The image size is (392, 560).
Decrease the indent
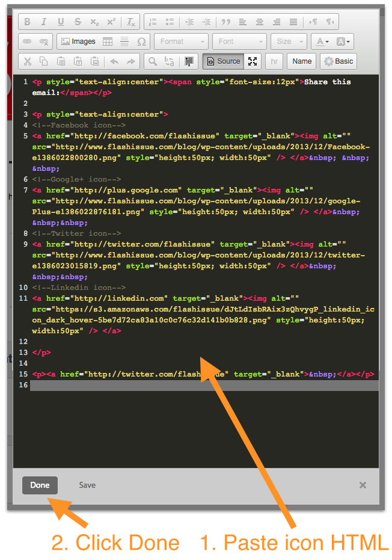[189, 22]
